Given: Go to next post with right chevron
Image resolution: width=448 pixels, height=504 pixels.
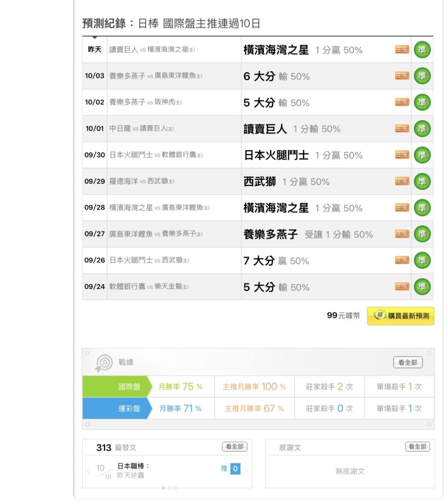Looking at the screenshot, I should coord(246,471).
